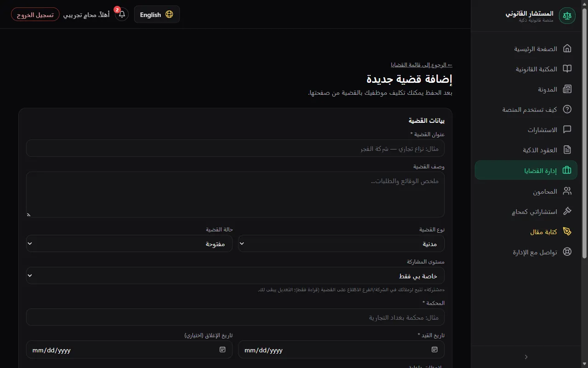Open العقود الذكية sidebar link
Screen dimensions: 588x368
[x=526, y=150]
